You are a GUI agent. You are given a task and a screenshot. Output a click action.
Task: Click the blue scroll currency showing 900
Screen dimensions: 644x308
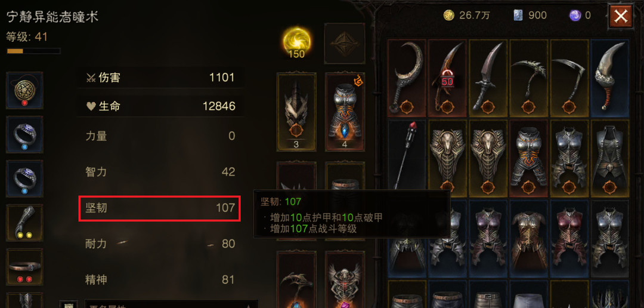530,16
